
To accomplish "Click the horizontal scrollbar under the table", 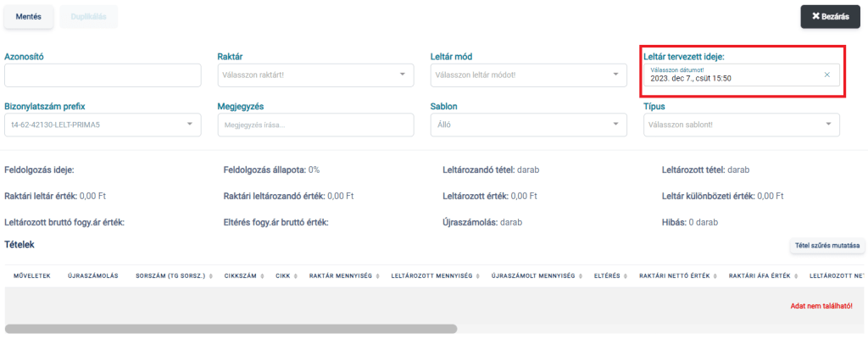I will (231, 328).
